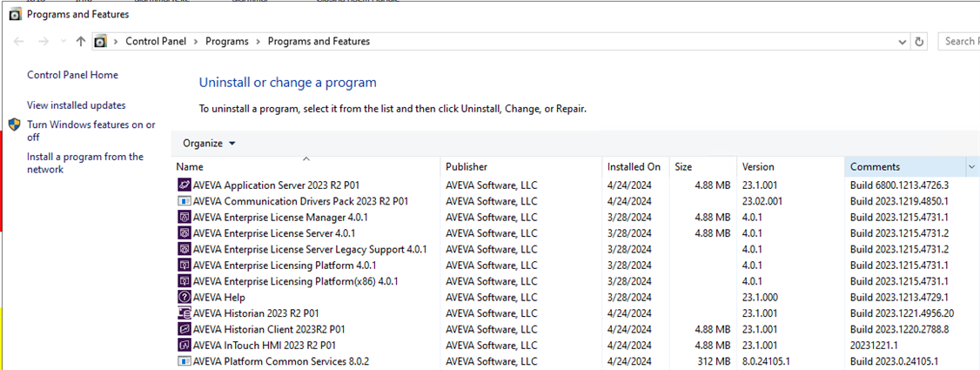
Task: Select AVEVA Enterprise License Manager 4.0.1
Action: [x=280, y=218]
